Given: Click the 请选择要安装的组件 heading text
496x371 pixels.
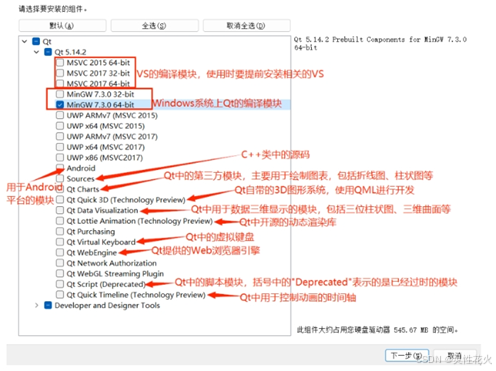Looking at the screenshot, I should [x=53, y=9].
